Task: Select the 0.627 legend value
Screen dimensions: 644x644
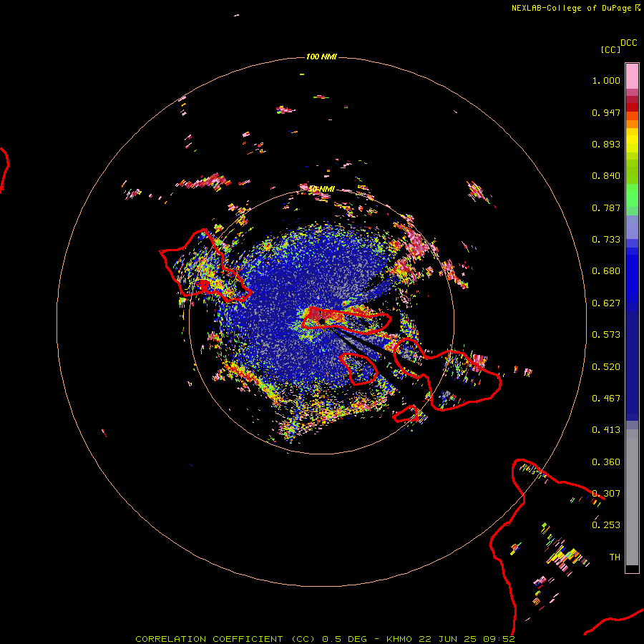Action: (606, 303)
